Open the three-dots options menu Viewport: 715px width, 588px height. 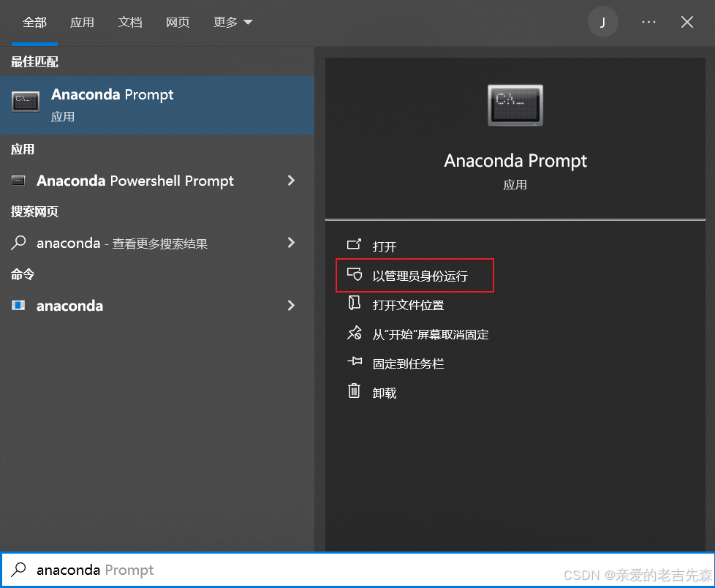[648, 22]
